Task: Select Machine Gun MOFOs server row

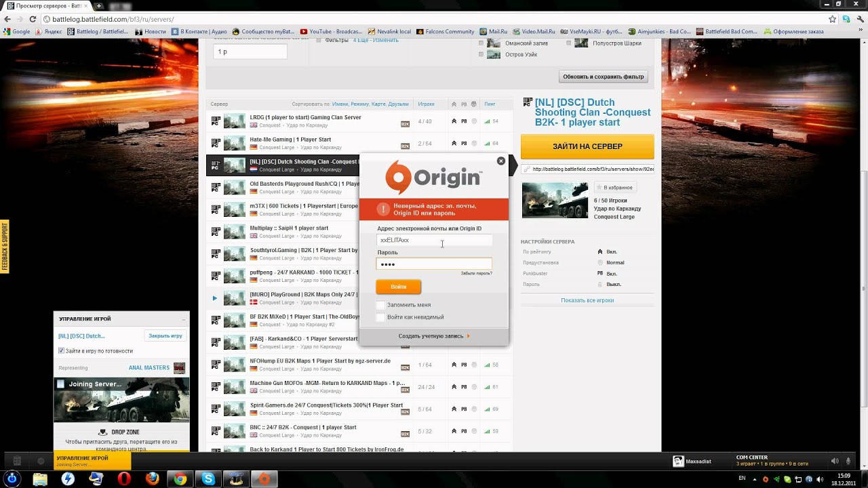Action: click(359, 387)
